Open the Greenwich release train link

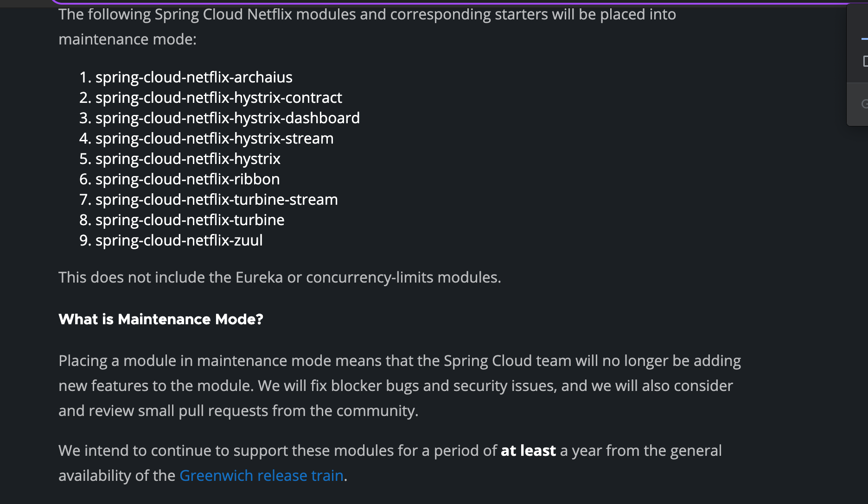(262, 476)
